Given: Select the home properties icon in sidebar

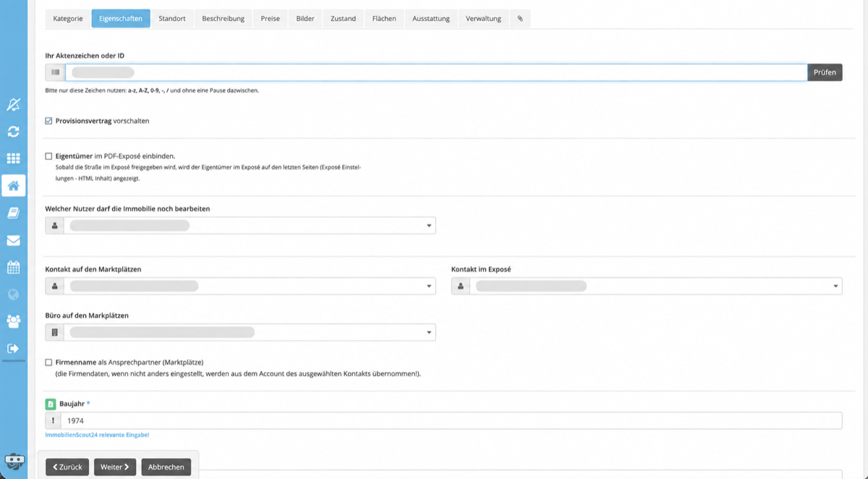Looking at the screenshot, I should click(x=13, y=186).
